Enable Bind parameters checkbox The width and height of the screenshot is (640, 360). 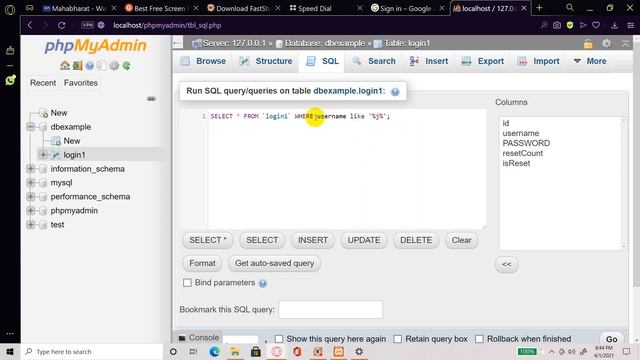pos(187,283)
